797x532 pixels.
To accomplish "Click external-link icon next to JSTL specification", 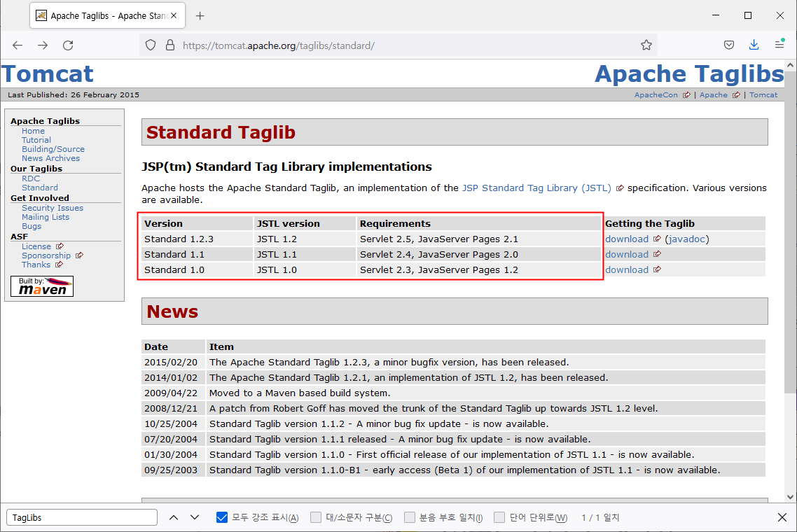I will 620,188.
